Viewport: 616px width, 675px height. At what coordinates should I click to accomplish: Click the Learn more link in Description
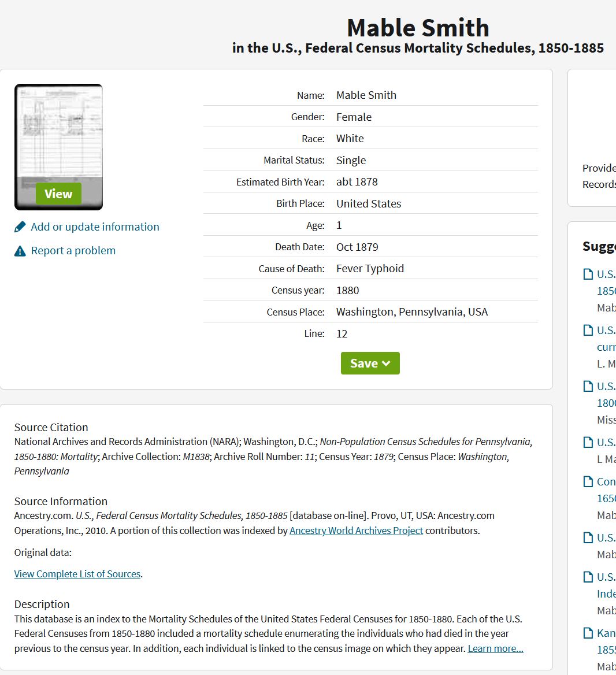click(x=495, y=648)
